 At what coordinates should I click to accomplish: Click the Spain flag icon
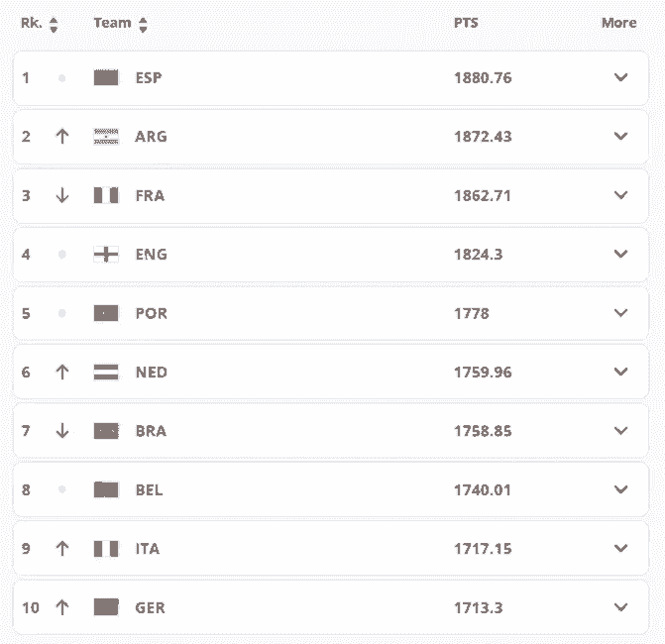click(x=106, y=77)
